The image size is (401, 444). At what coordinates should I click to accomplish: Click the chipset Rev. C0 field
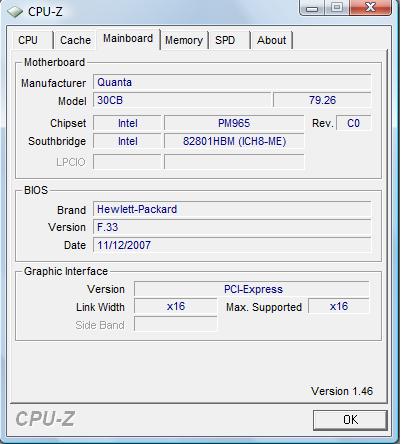tap(354, 123)
